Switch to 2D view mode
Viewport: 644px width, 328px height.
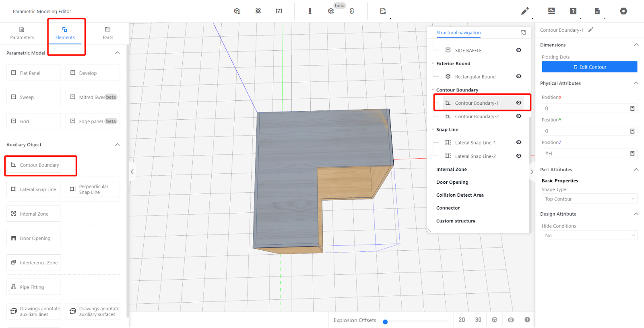[462, 320]
